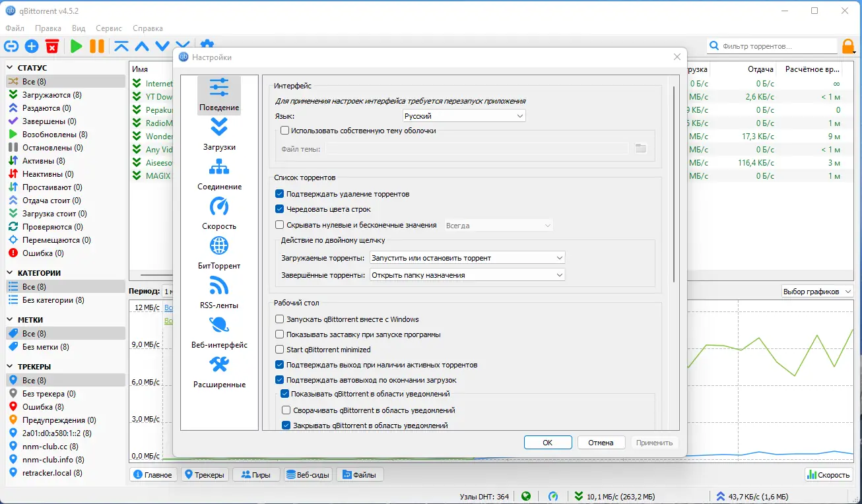
Task: Toggle alternative speed limits icon in status bar
Action: pyautogui.click(x=553, y=496)
